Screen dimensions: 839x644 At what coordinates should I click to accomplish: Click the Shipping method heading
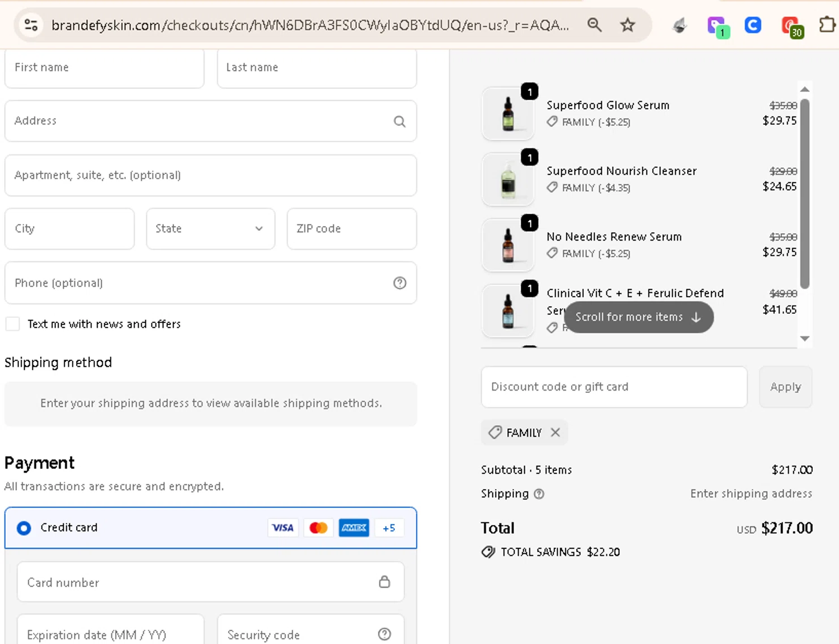click(x=58, y=363)
